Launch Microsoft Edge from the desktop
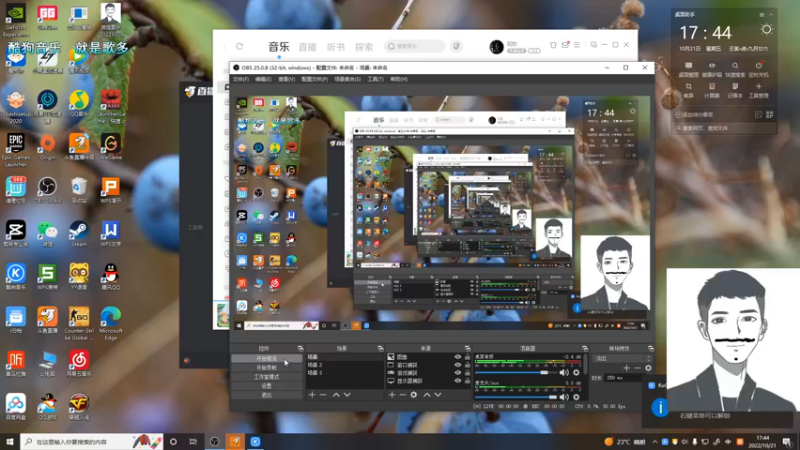Screen dimensions: 800x450 [x=111, y=323]
